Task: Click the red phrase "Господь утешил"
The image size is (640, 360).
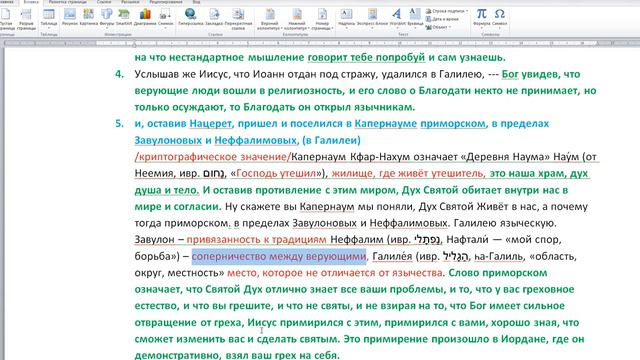Action: coord(276,173)
